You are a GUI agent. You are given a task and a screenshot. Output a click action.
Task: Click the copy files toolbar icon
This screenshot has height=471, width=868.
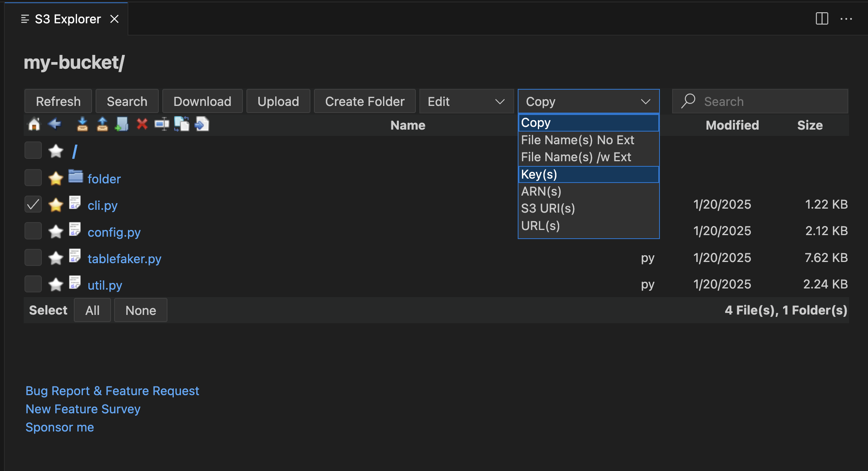pyautogui.click(x=182, y=124)
